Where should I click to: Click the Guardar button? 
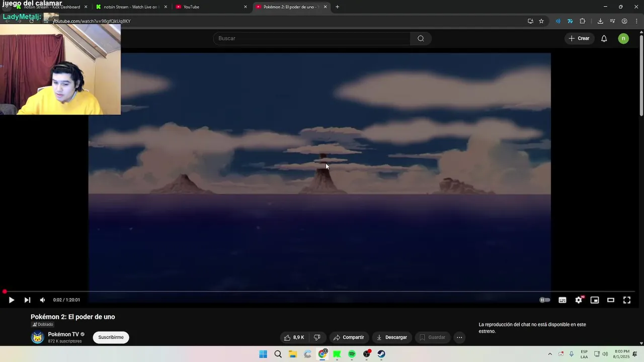(x=432, y=337)
